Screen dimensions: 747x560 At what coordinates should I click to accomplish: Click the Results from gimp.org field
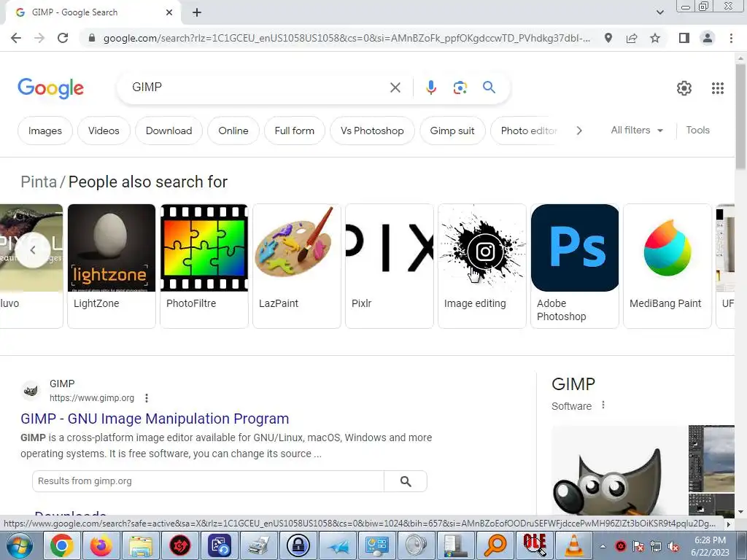208,481
